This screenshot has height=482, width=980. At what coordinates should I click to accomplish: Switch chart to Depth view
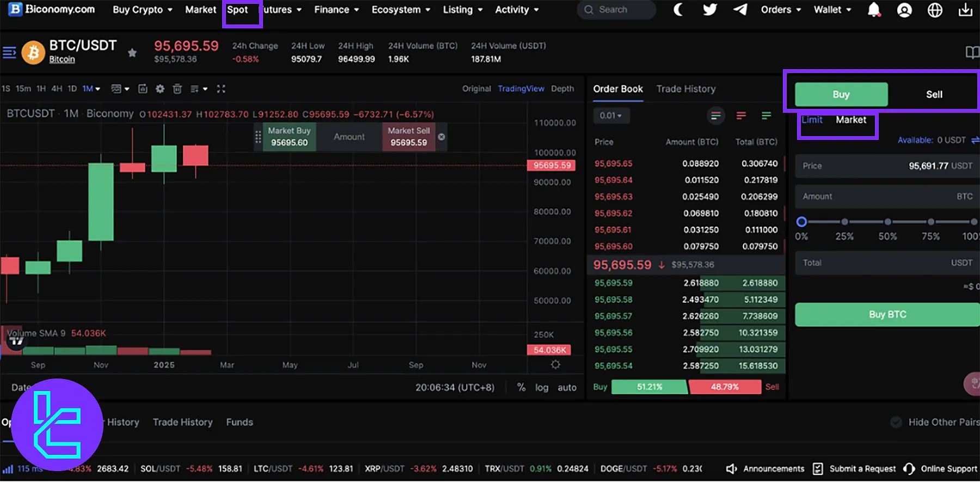tap(562, 89)
